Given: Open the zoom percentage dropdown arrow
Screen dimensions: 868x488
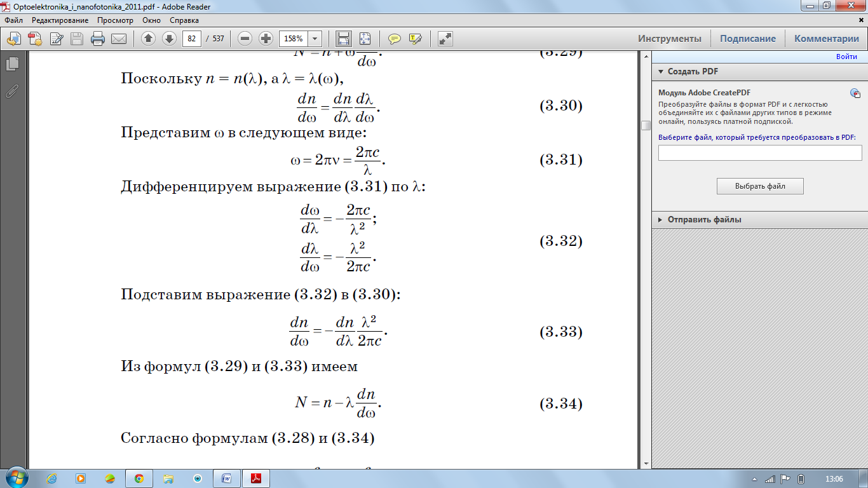Looking at the screenshot, I should (x=315, y=39).
